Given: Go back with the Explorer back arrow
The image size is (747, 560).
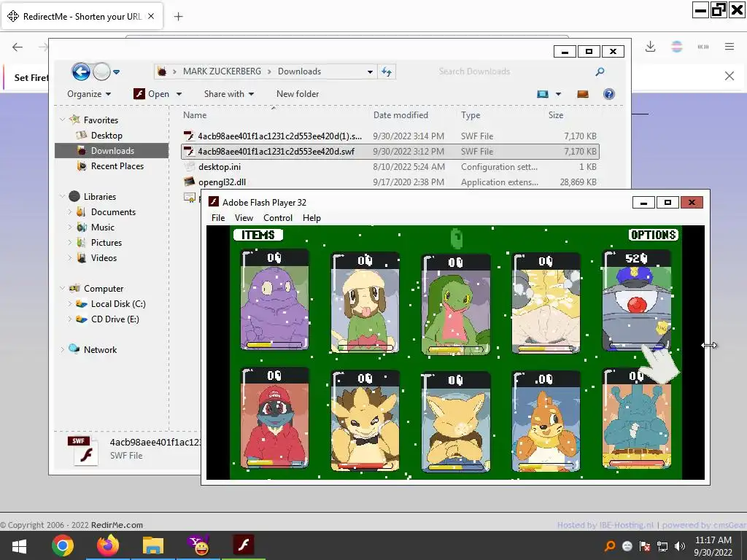Looking at the screenshot, I should coord(81,72).
